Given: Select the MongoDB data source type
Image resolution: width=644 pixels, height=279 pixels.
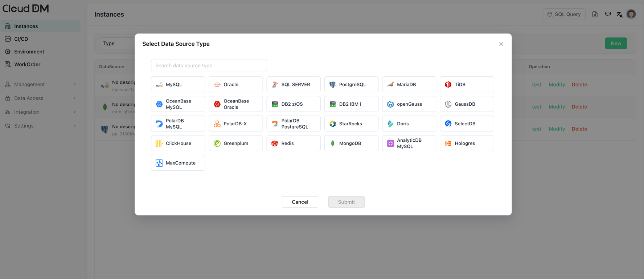Looking at the screenshot, I should [x=351, y=143].
